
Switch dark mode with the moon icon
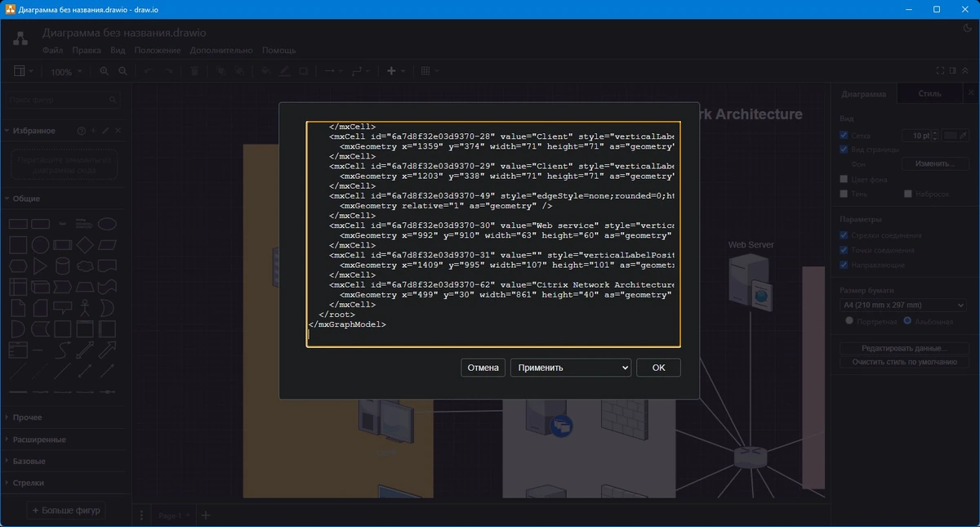pyautogui.click(x=967, y=28)
